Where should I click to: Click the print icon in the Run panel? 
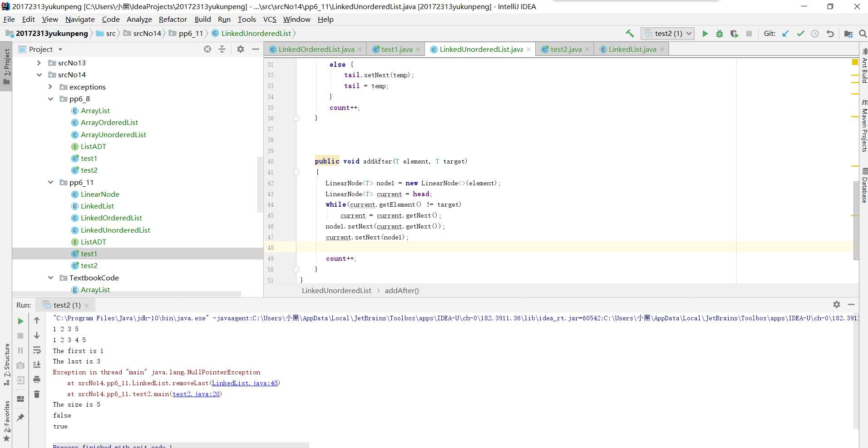(37, 379)
